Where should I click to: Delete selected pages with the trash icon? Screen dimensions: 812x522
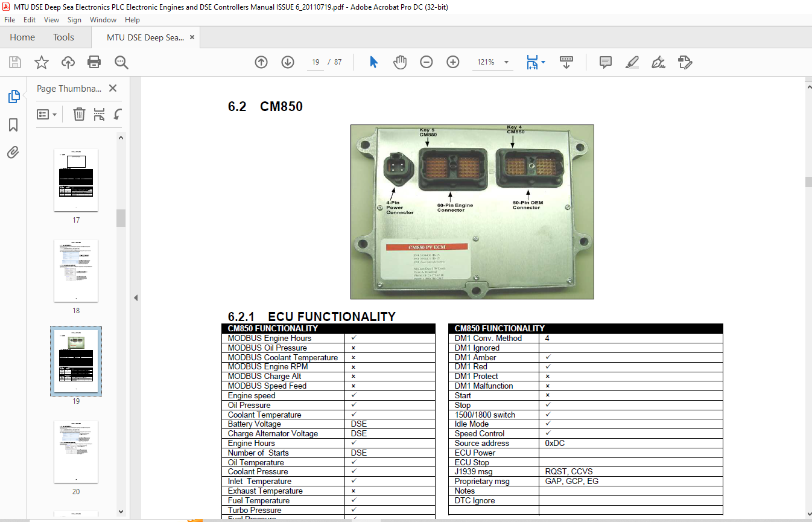(x=79, y=114)
